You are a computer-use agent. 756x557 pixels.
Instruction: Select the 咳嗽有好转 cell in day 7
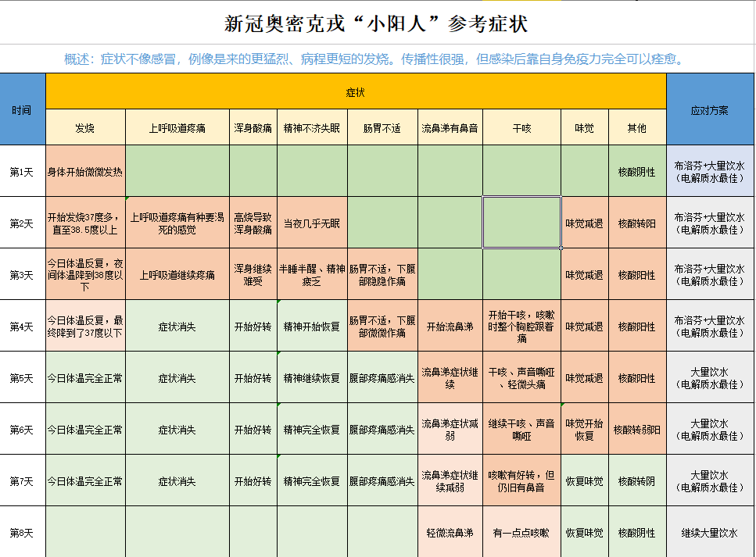pyautogui.click(x=521, y=480)
